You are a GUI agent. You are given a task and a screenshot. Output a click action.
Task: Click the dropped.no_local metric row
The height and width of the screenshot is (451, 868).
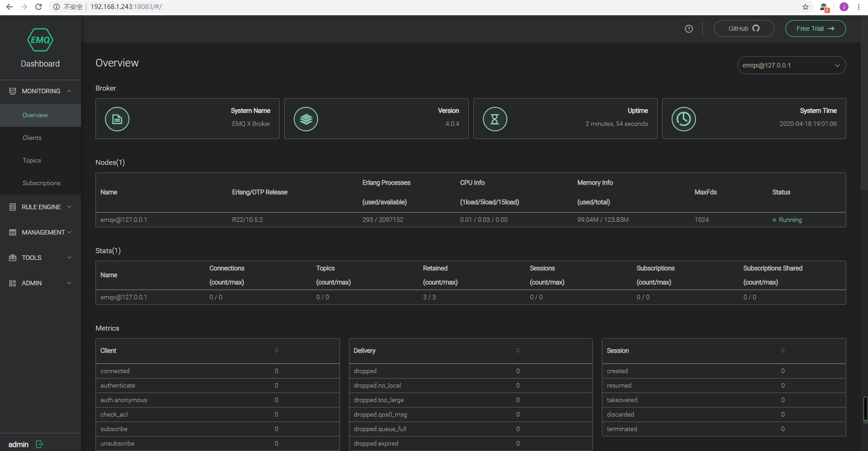coord(471,385)
